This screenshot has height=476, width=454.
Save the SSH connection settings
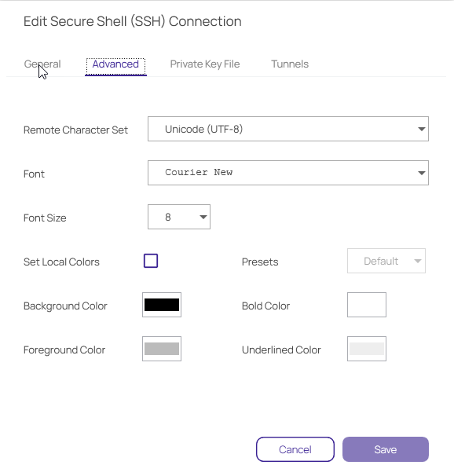pos(386,449)
